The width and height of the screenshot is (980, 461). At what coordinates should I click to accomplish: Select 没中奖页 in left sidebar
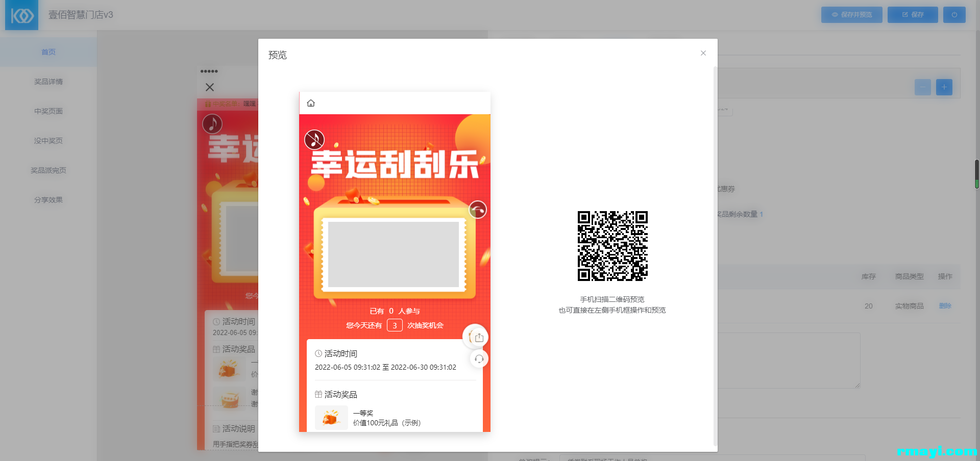48,141
